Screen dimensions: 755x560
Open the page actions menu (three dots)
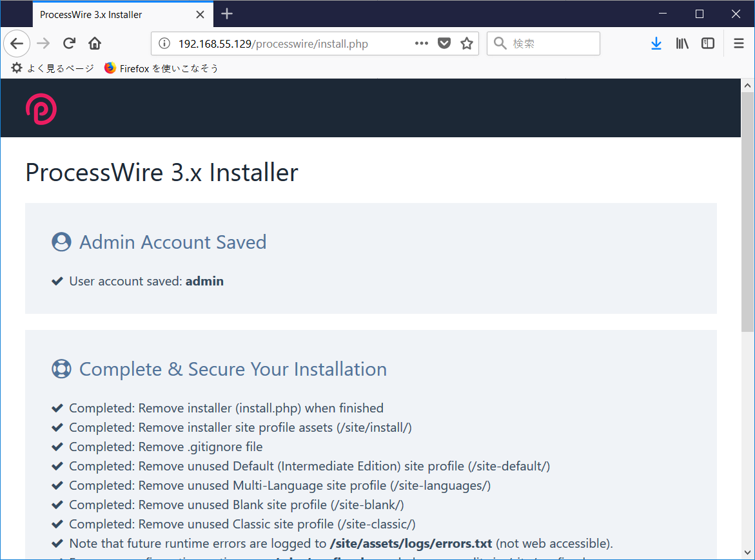(x=421, y=43)
